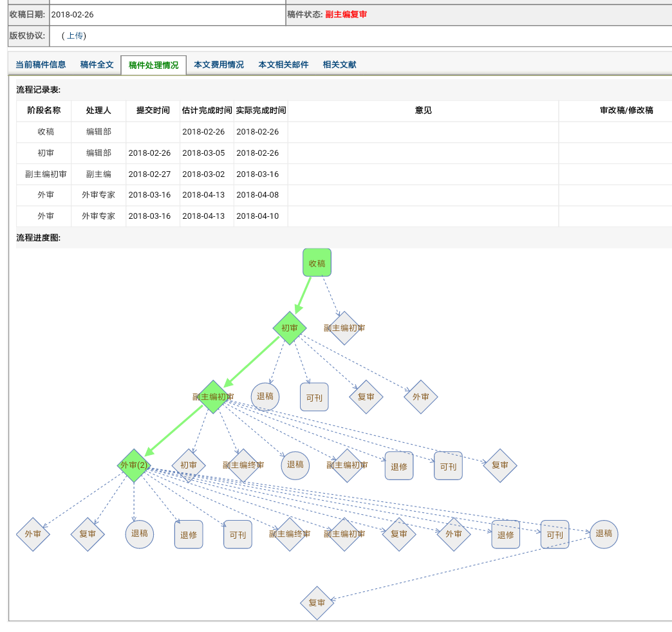The width and height of the screenshot is (672, 632).
Task: Click the grey 副主编初审 diamond beside 初审
Action: point(344,328)
